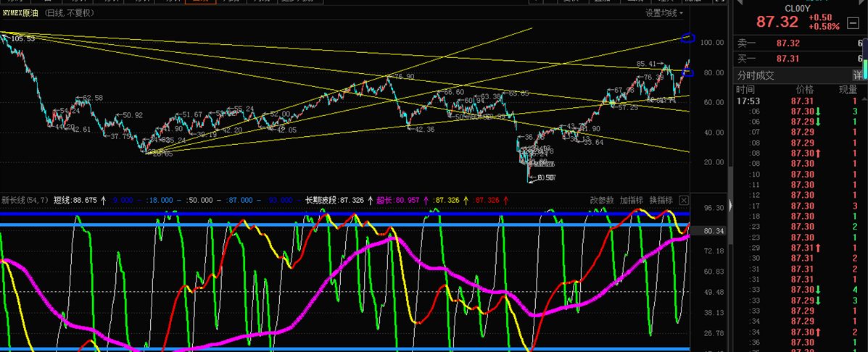Click the CL00Y contract code
868x352 pixels.
[798, 8]
